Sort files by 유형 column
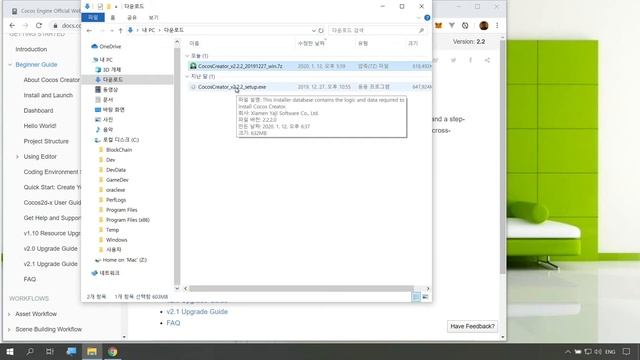 click(363, 43)
